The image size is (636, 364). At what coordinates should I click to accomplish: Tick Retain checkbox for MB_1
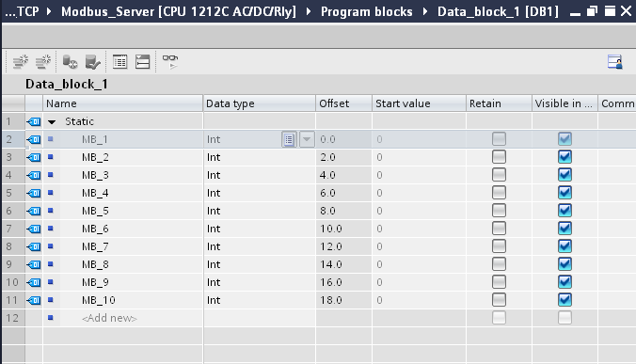[x=499, y=139]
